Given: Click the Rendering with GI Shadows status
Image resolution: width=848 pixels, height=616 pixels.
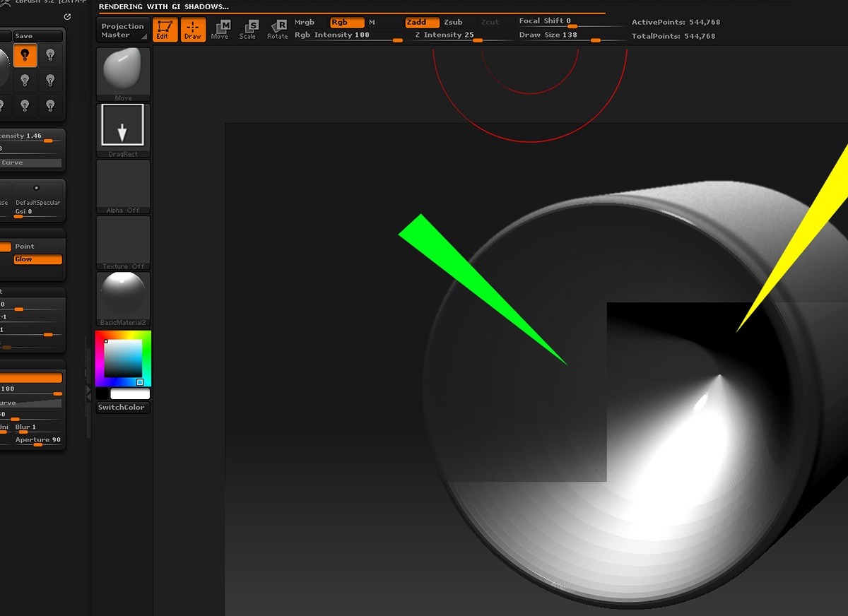Looking at the screenshot, I should coord(163,6).
